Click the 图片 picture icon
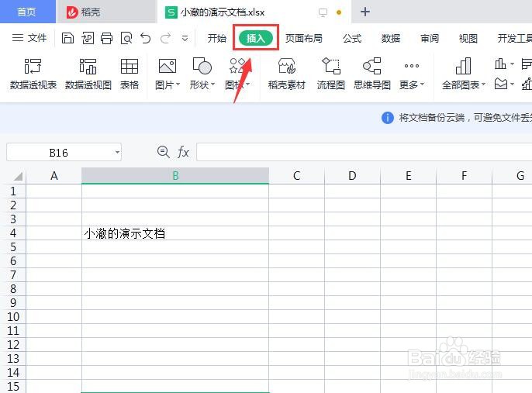This screenshot has height=393, width=532. click(168, 66)
